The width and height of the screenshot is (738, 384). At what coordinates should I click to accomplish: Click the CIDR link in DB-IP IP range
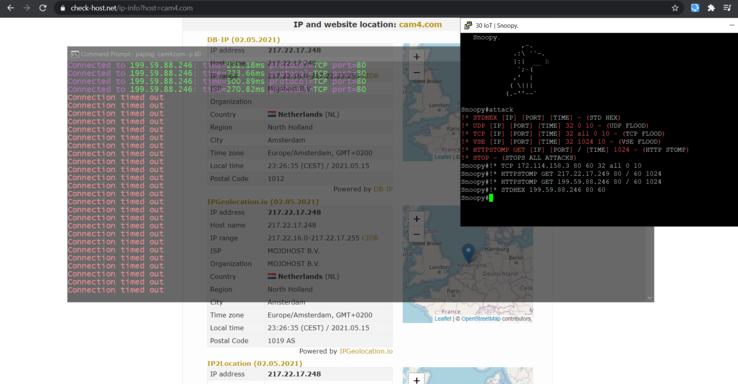(371, 76)
